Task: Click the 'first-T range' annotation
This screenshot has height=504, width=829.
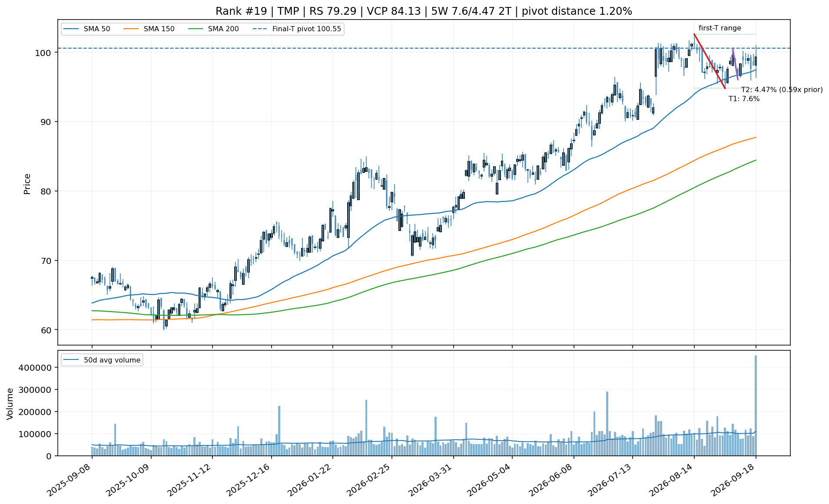Action: 720,28
